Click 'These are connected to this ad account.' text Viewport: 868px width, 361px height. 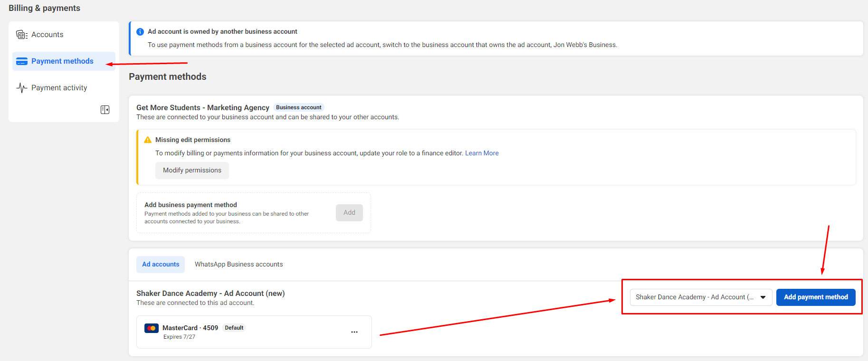(x=195, y=303)
